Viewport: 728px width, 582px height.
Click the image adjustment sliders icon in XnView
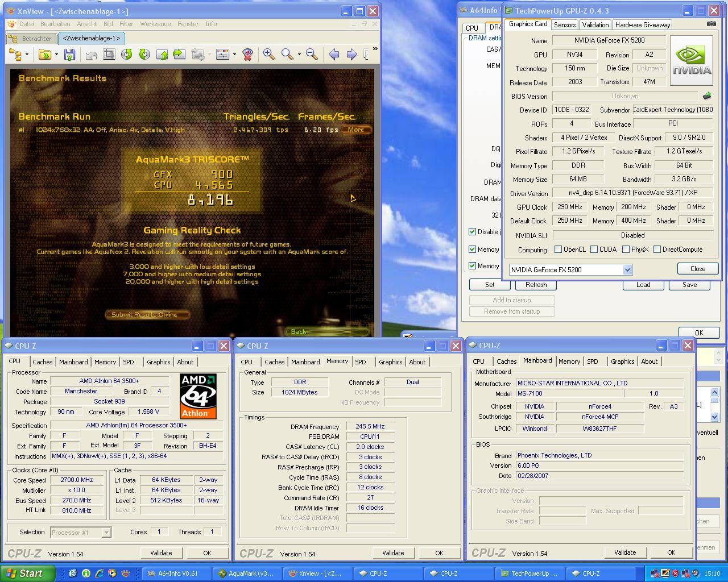[222, 55]
